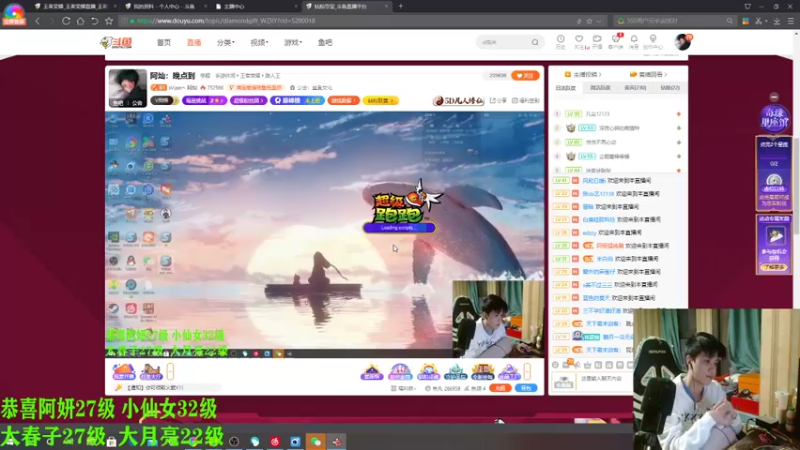Open the browser hamburger menu
The height and width of the screenshot is (450, 800).
791,21
